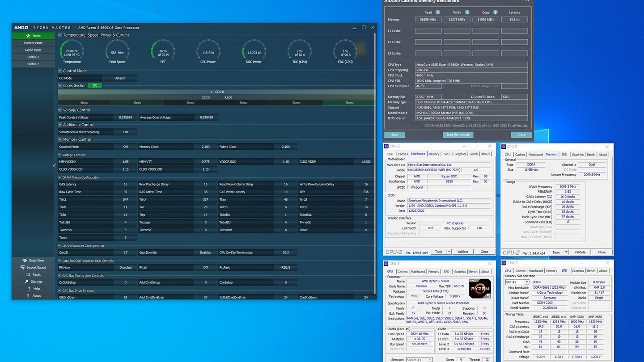Click Peak Core(s) Voltage value 0.525684
This screenshot has width=644, height=362.
(x=125, y=118)
